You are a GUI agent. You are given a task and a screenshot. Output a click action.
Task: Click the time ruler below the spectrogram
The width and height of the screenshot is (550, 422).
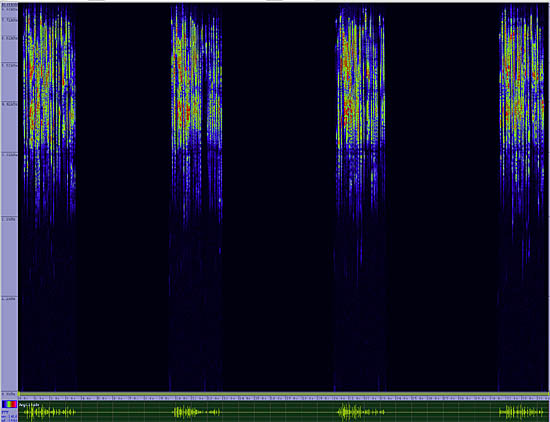tap(284, 398)
